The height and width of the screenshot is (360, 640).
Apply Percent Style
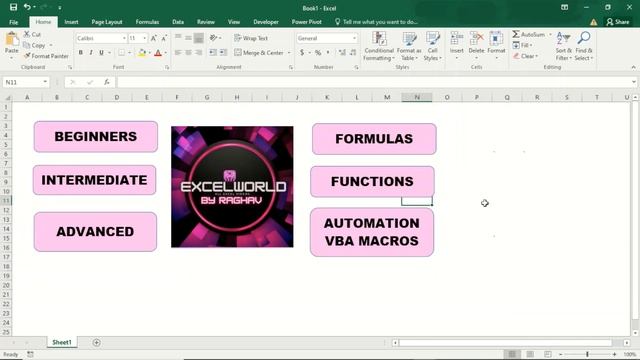(318, 53)
